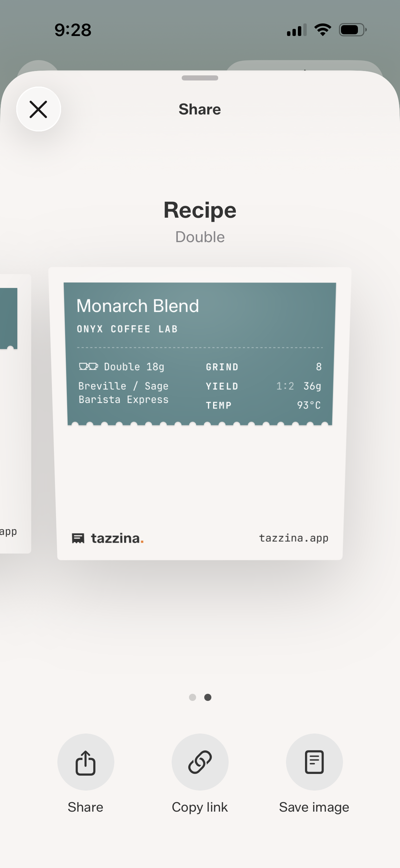The height and width of the screenshot is (868, 400).
Task: Tap the "Recipe" heading
Action: (200, 210)
